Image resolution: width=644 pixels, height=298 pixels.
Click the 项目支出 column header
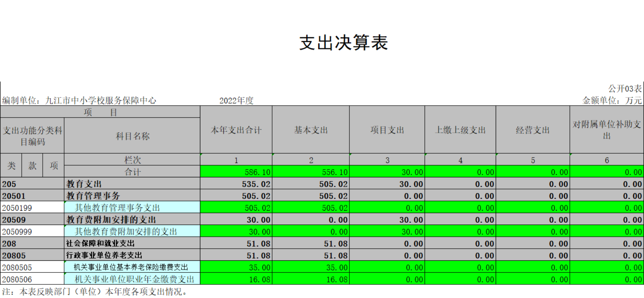point(387,130)
